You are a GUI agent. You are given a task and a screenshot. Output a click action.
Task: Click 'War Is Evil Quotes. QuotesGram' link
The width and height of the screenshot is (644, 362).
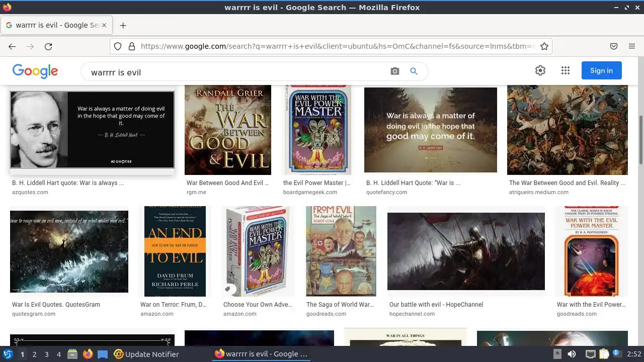coord(56,305)
